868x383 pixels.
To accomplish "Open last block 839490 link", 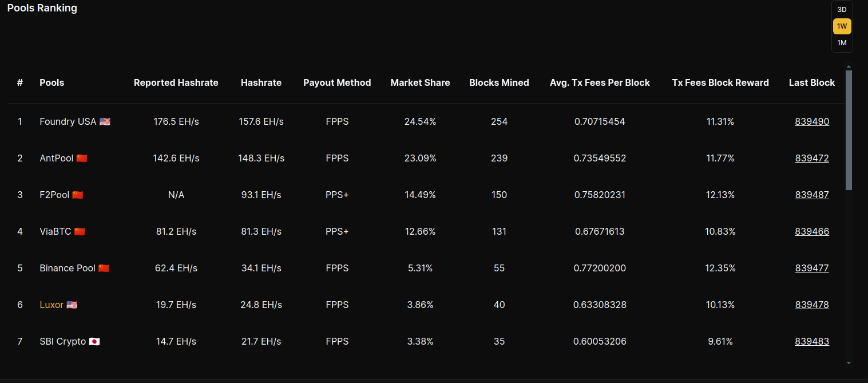I will pos(811,121).
